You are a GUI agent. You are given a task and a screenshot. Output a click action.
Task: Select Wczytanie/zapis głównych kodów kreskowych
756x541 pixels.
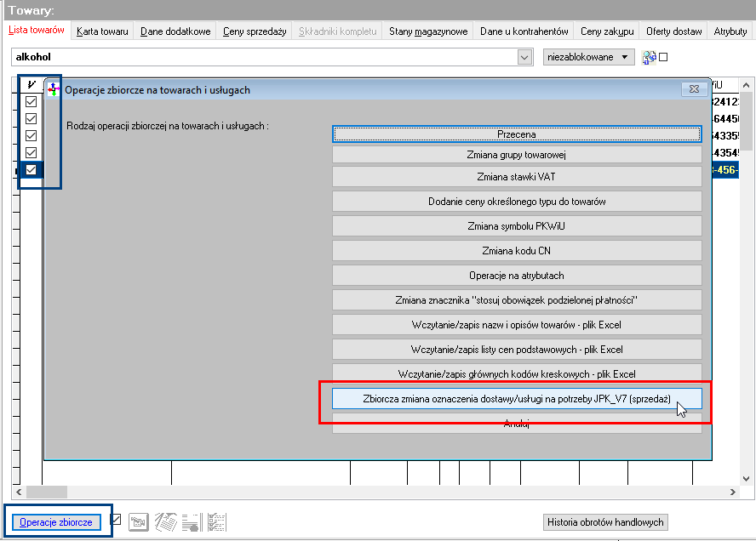(517, 373)
